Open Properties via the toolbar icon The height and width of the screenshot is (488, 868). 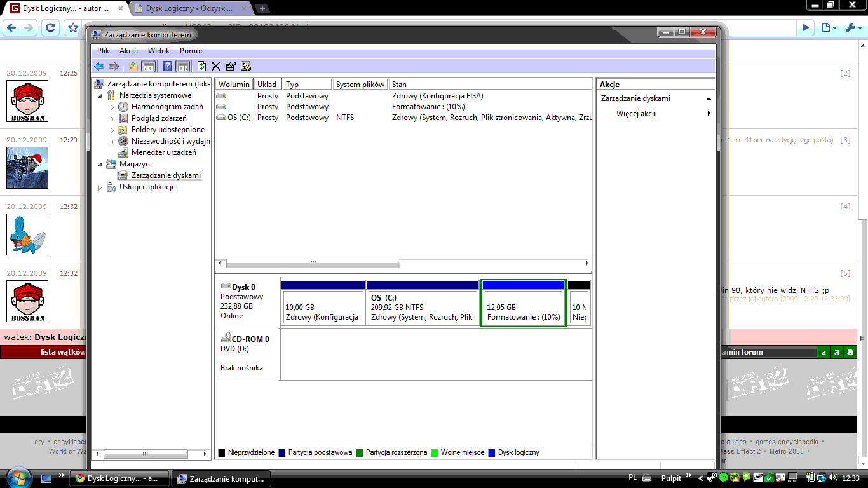231,66
